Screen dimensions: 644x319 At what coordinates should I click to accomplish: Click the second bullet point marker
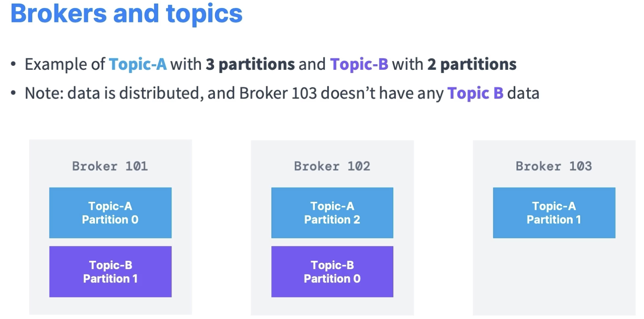click(x=14, y=93)
